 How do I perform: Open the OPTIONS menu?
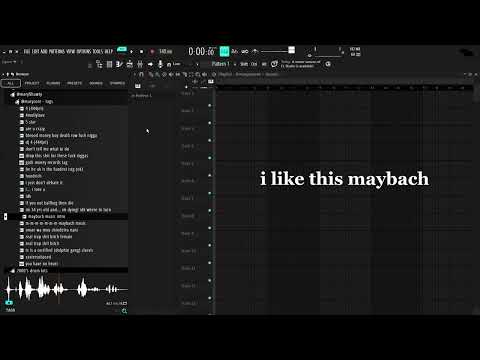[x=84, y=52]
